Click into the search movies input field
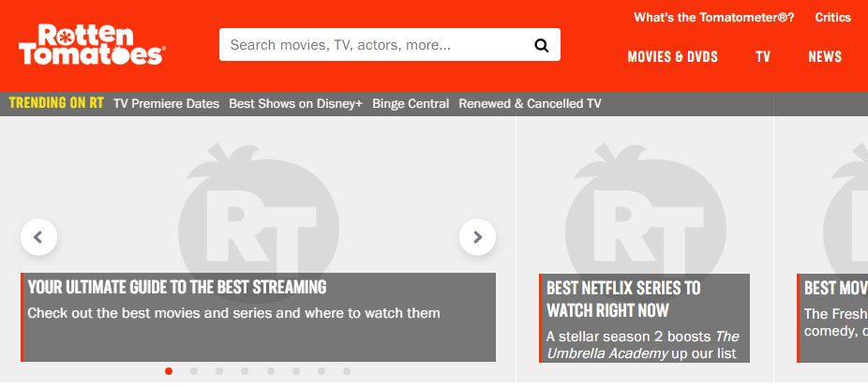The image size is (868, 389). (375, 45)
